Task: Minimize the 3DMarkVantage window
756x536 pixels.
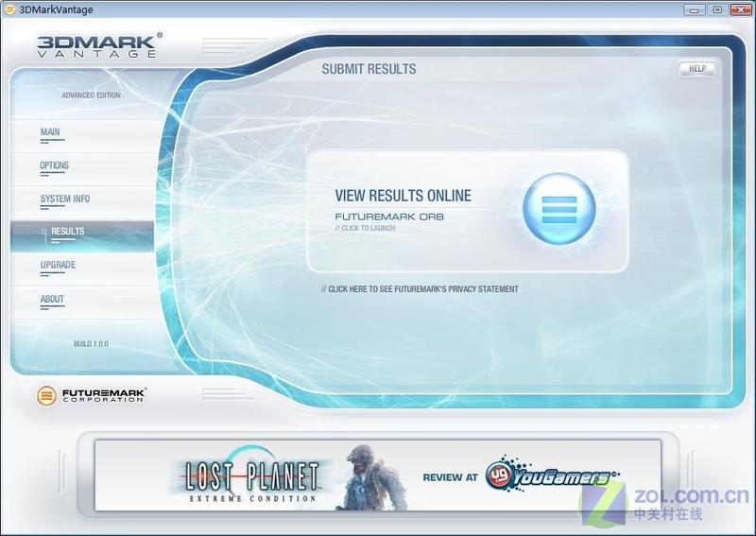Action: pos(695,9)
